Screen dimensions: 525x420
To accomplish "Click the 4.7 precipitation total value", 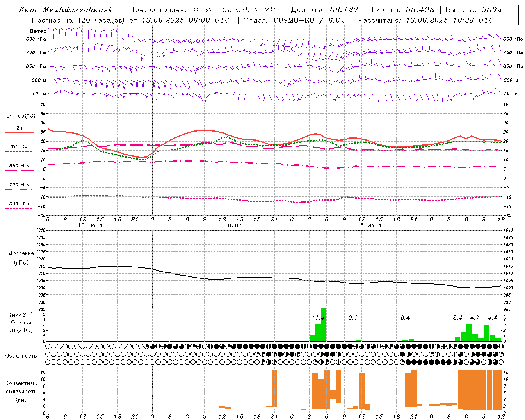I will point(475,318).
